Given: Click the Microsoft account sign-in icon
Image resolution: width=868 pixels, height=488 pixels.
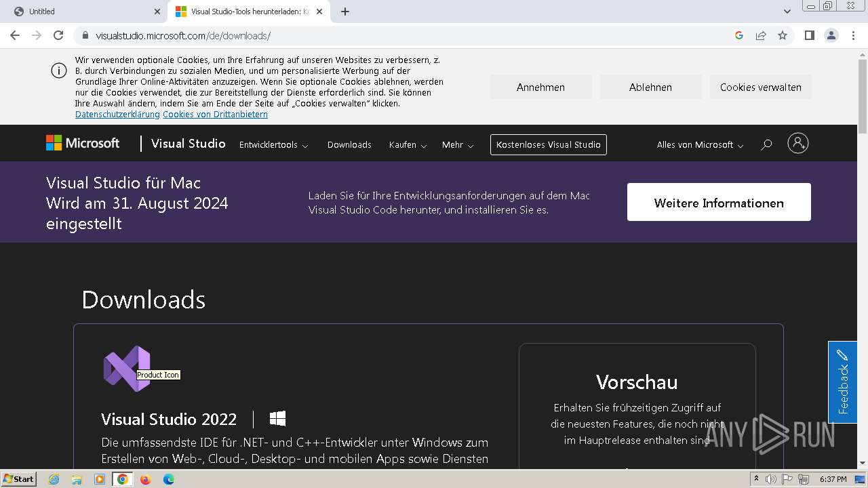Looking at the screenshot, I should click(797, 143).
